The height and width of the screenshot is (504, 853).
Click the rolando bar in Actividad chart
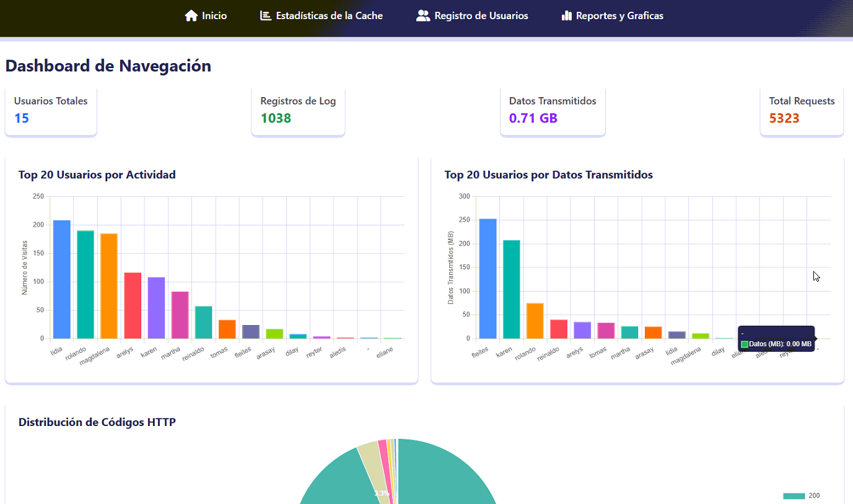[85, 285]
